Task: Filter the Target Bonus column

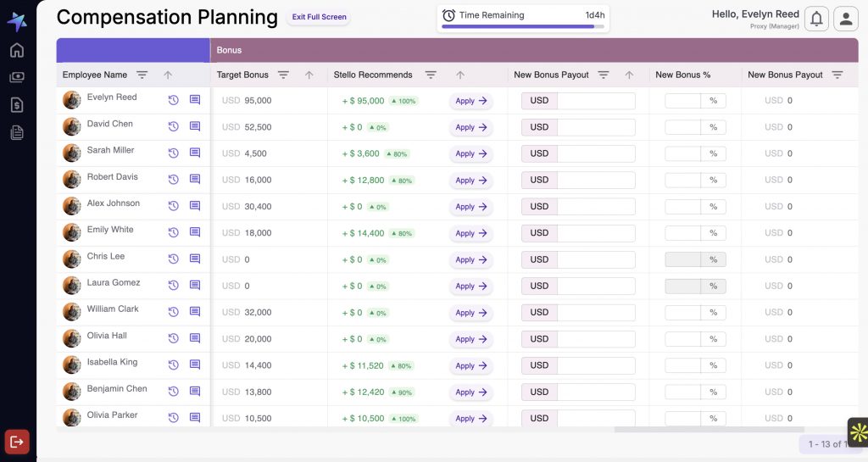Action: pyautogui.click(x=283, y=75)
